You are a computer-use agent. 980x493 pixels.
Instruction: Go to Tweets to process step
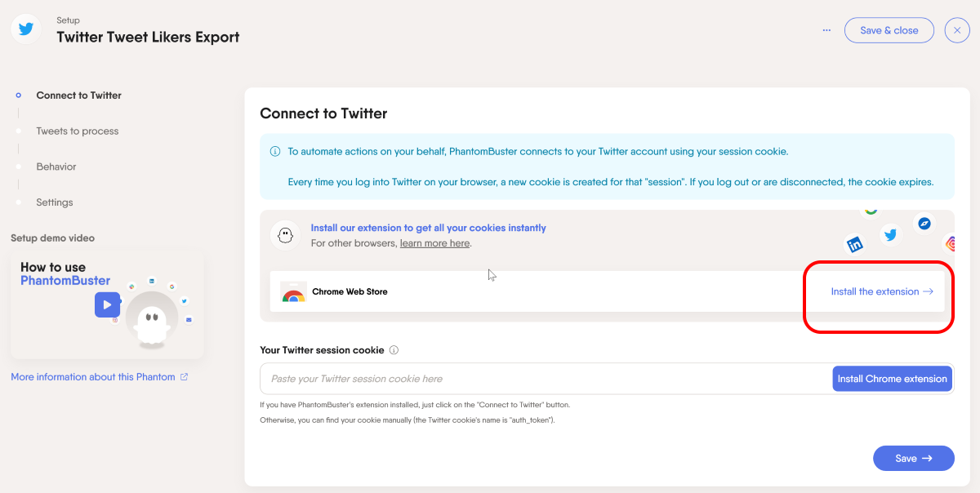pos(78,131)
